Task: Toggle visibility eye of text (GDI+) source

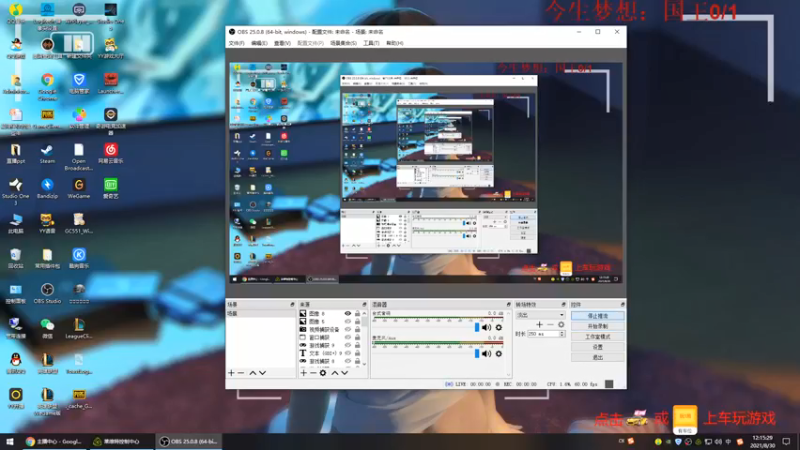Action: click(x=347, y=353)
